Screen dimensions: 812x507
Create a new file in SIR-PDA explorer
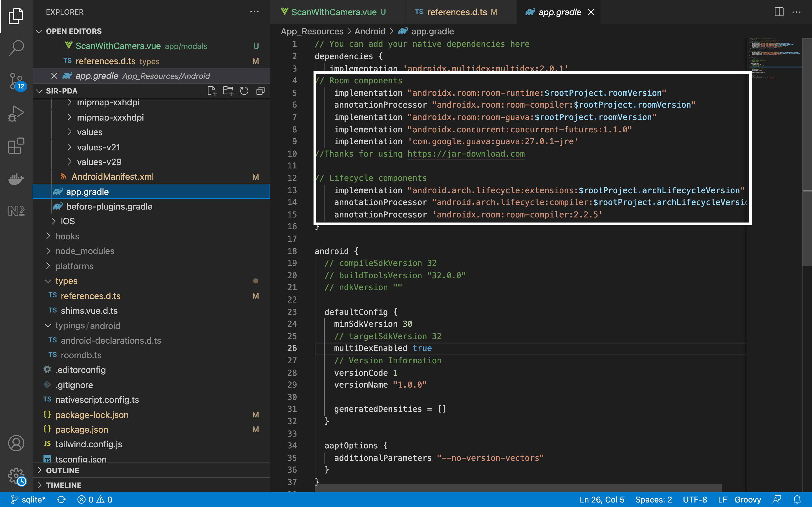click(212, 91)
